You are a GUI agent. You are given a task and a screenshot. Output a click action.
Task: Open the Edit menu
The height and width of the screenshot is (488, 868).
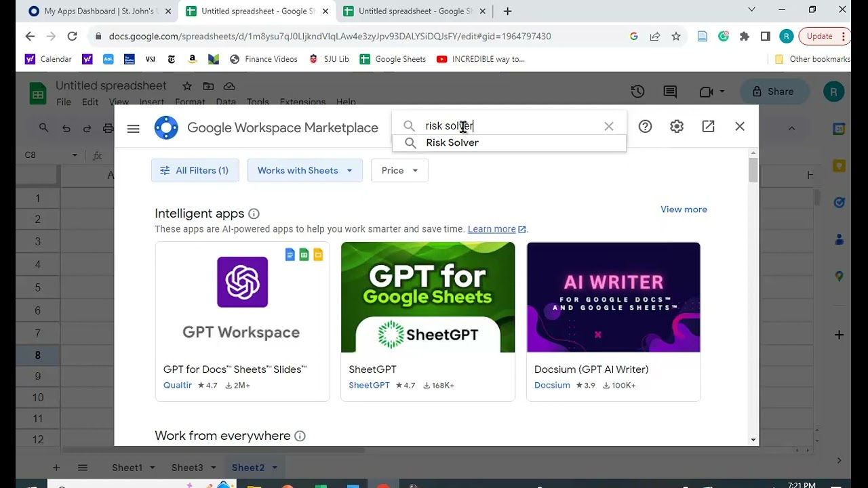pos(90,102)
